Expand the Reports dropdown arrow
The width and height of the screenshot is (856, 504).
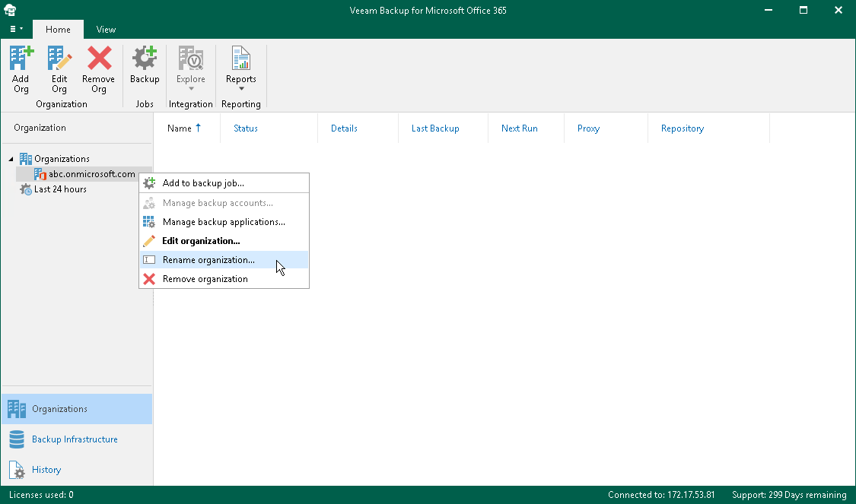point(241,89)
